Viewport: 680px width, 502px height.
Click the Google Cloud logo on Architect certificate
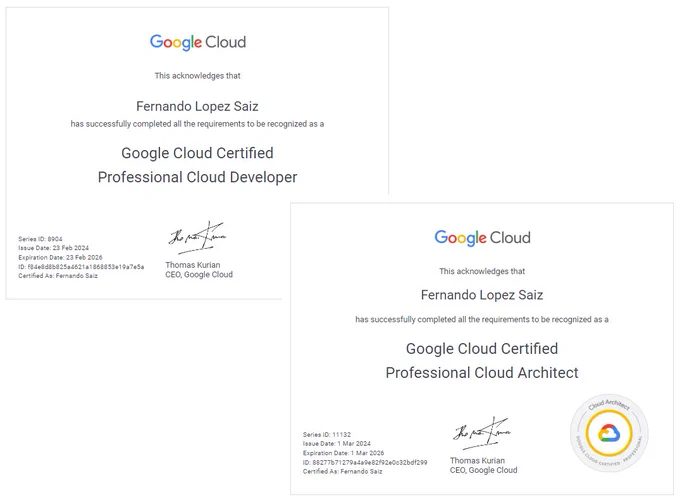pyautogui.click(x=482, y=238)
